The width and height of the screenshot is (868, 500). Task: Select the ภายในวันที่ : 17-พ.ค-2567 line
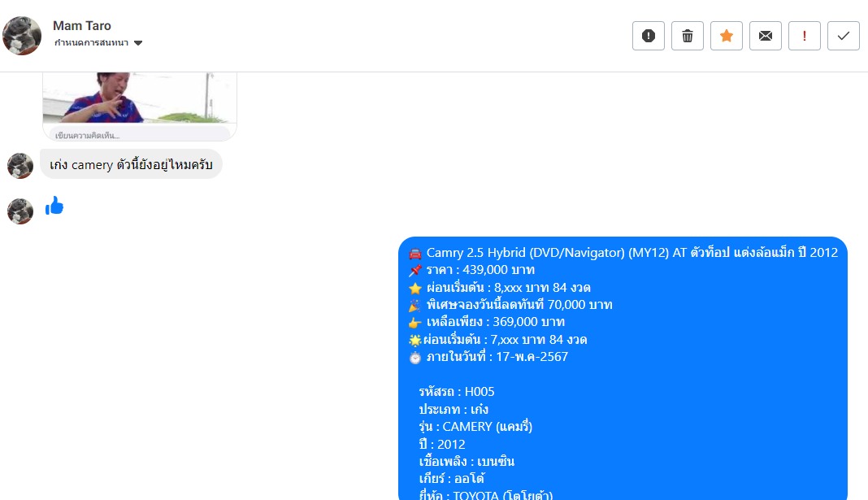coord(488,357)
